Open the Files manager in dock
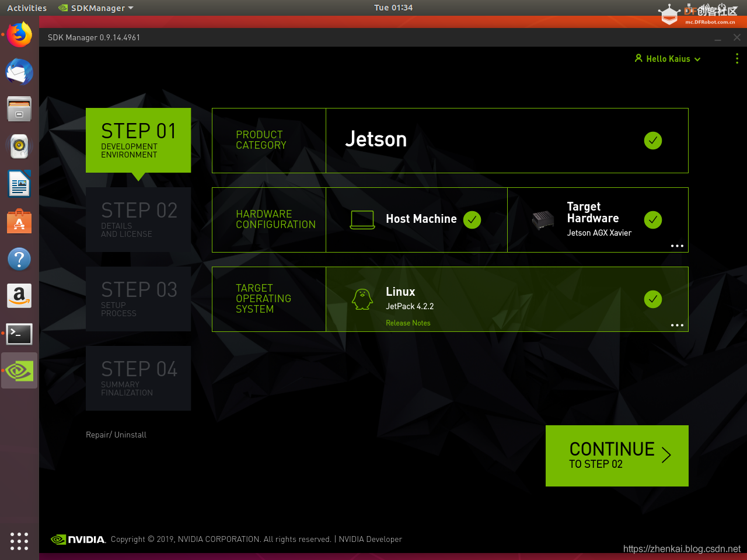This screenshot has height=560, width=747. coord(19,109)
